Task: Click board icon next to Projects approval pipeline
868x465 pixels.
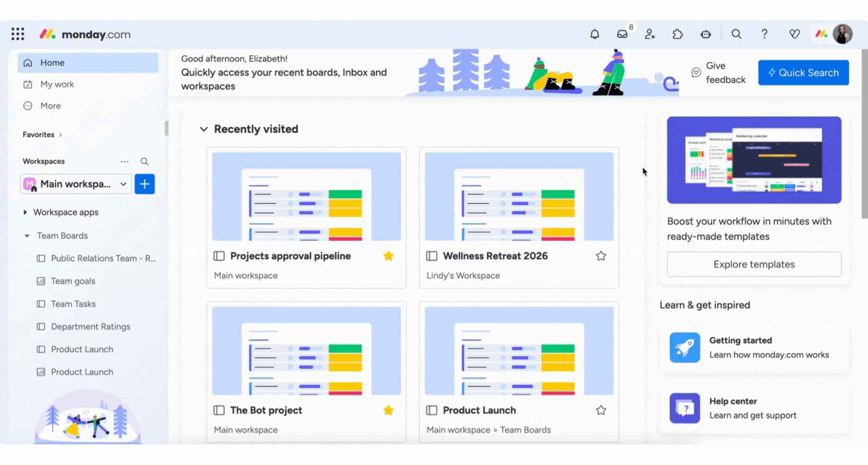Action: click(x=219, y=256)
